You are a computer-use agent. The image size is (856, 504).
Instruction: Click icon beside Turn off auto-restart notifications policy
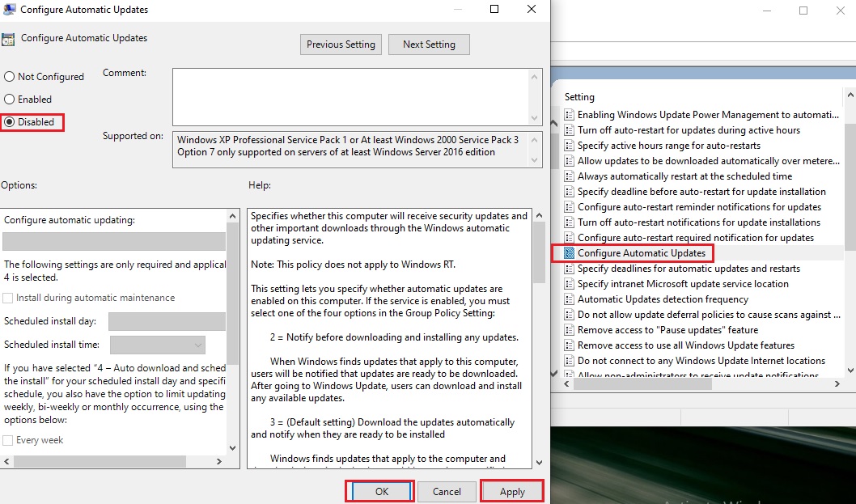coord(569,222)
